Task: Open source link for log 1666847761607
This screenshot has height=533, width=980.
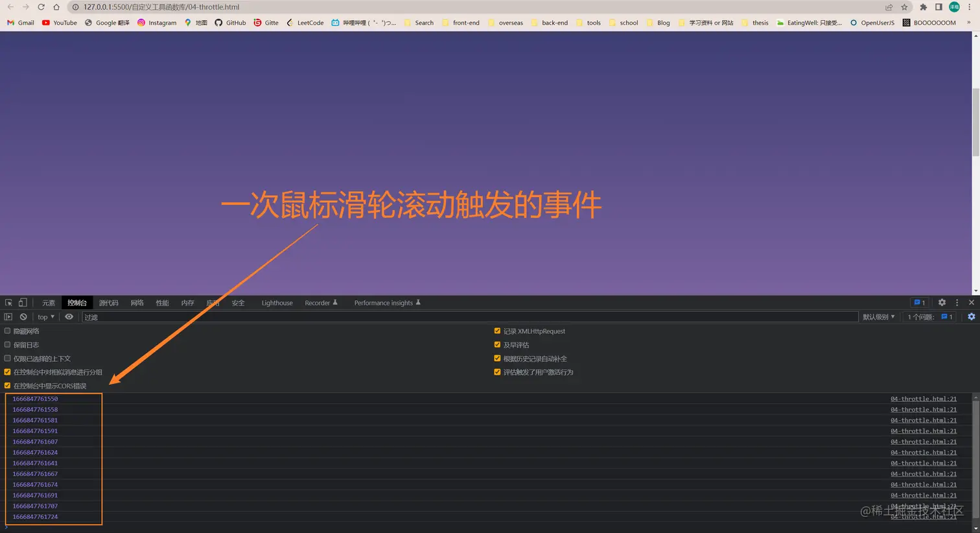Action: [924, 442]
